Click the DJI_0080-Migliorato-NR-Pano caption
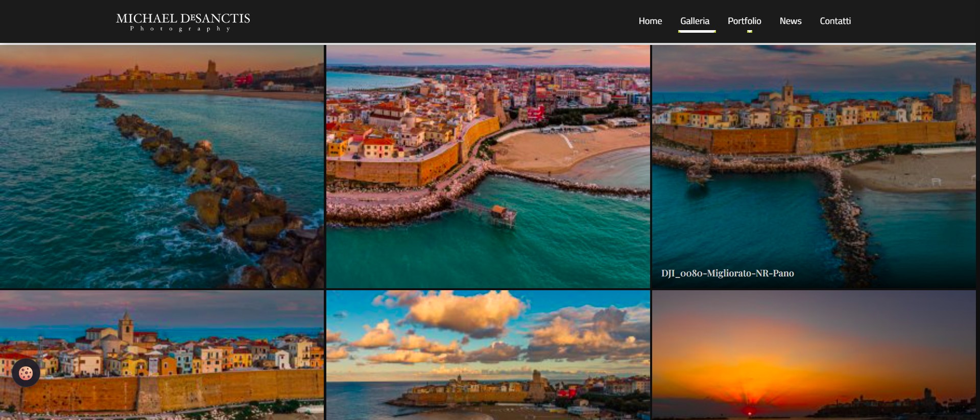980x420 pixels. [x=727, y=273]
